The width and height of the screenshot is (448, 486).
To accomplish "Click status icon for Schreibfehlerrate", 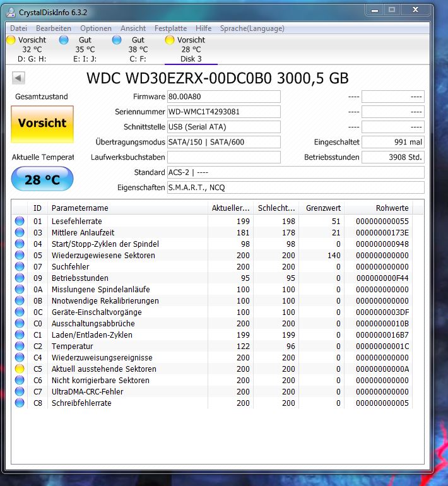I will click(20, 403).
